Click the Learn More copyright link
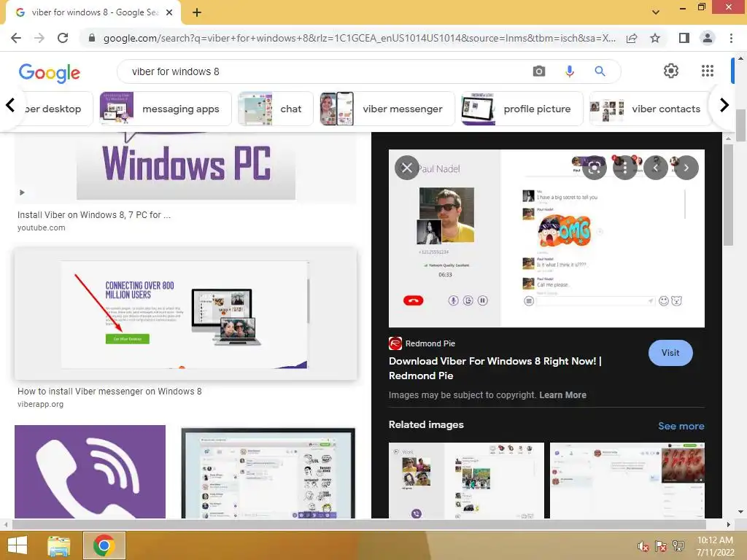 [562, 394]
